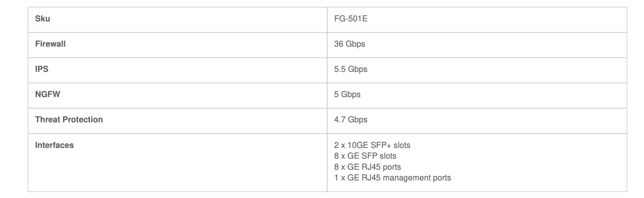The width and height of the screenshot is (644, 198).
Task: Click the 8 x GE RJ45 ports line
Action: click(x=367, y=167)
